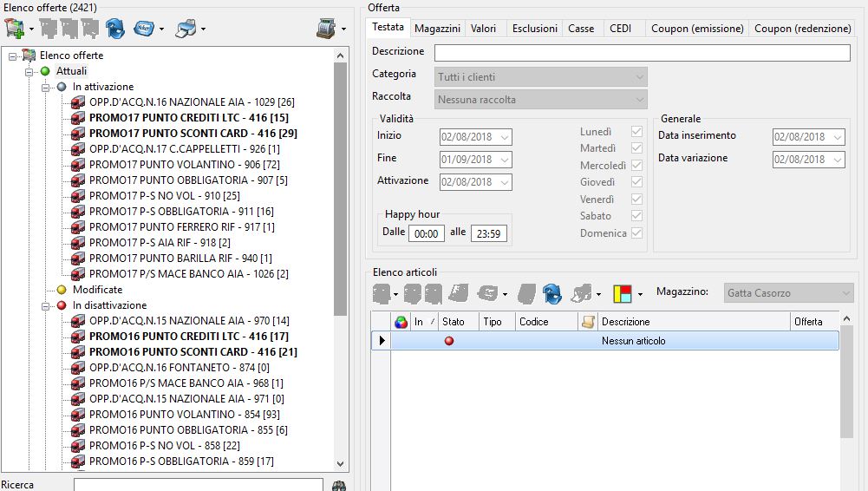Click the blue ticket label icon

[x=144, y=28]
